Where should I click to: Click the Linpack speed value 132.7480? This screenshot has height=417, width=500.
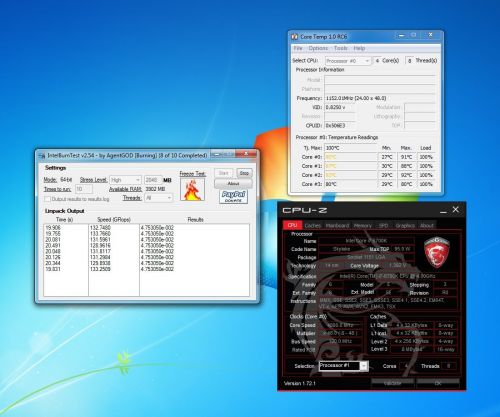(x=100, y=228)
